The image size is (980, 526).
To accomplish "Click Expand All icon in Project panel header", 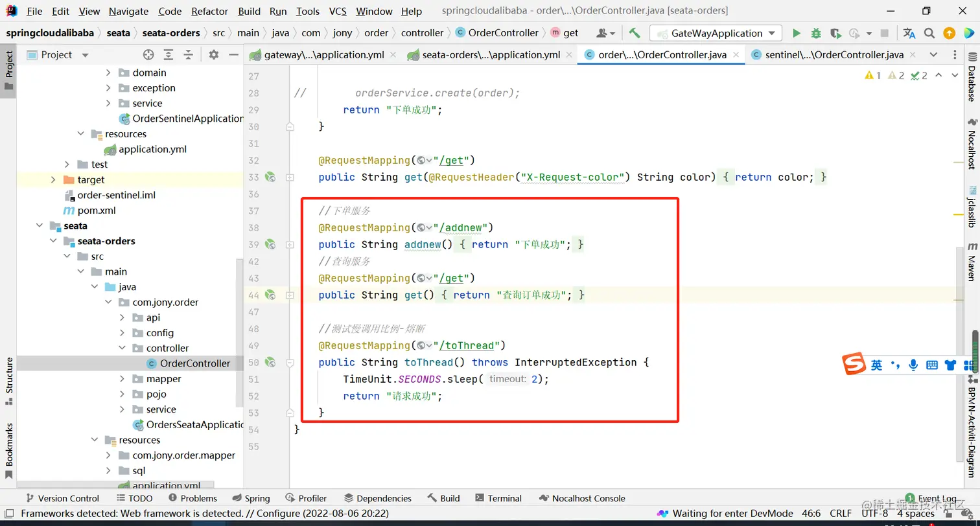I will pos(169,54).
